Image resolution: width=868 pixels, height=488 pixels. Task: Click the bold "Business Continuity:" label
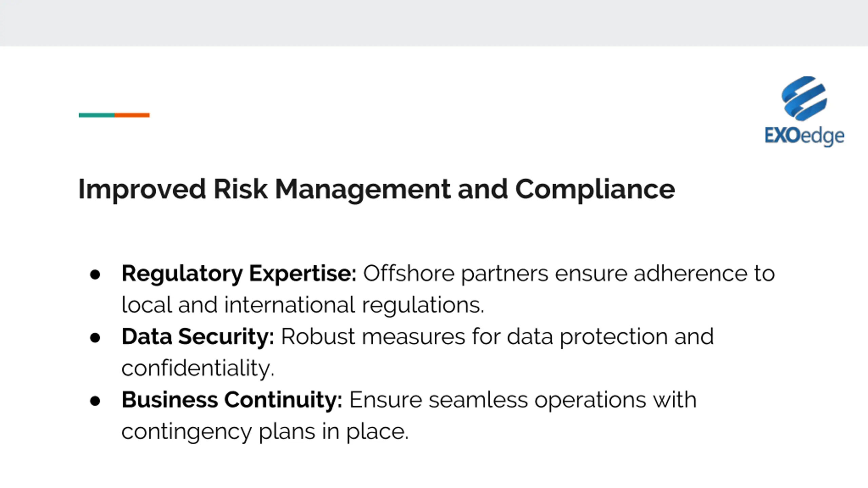(x=232, y=400)
